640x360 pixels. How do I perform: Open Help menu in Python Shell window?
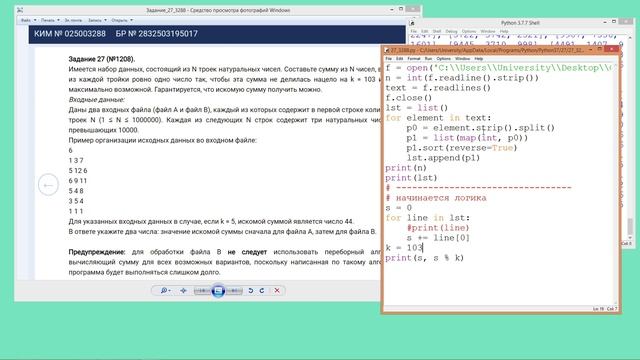point(504,31)
